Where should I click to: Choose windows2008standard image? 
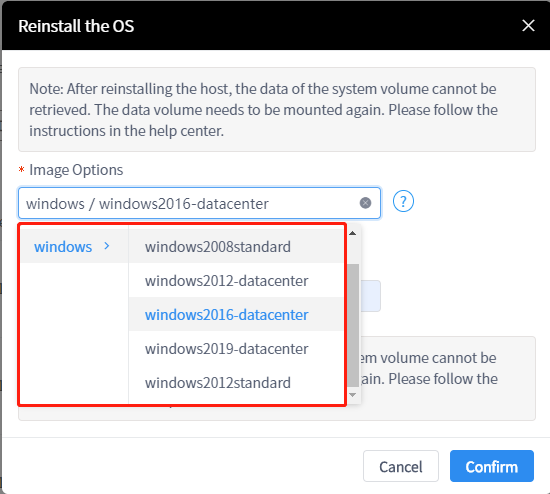236,246
